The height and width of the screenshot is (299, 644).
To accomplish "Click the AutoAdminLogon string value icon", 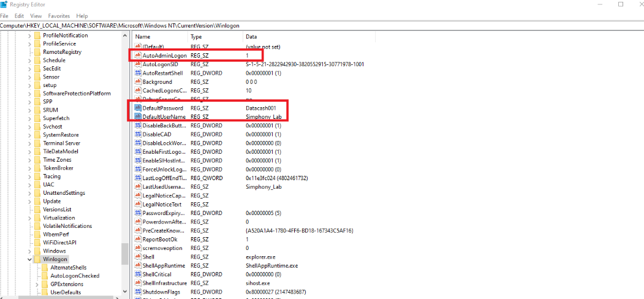I will pos(138,55).
